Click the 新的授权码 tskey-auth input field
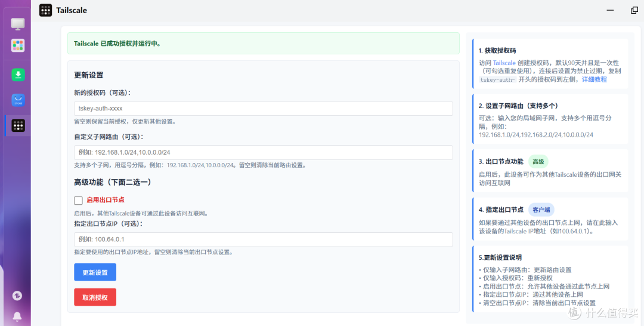 (x=264, y=109)
